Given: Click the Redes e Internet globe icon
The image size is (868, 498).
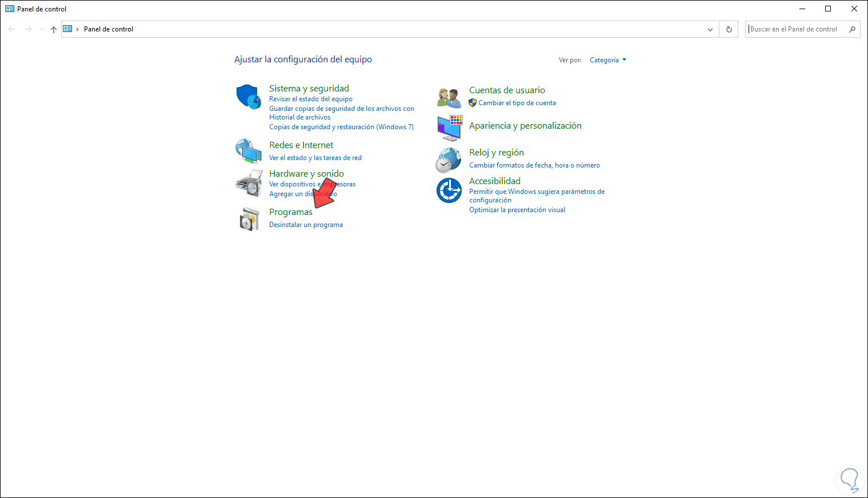Looking at the screenshot, I should tap(249, 151).
